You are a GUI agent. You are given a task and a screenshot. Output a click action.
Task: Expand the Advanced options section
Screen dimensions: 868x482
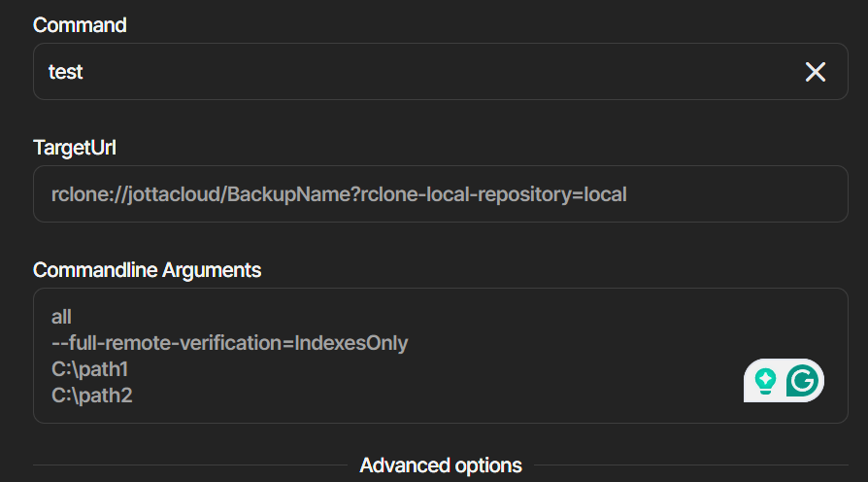click(440, 465)
